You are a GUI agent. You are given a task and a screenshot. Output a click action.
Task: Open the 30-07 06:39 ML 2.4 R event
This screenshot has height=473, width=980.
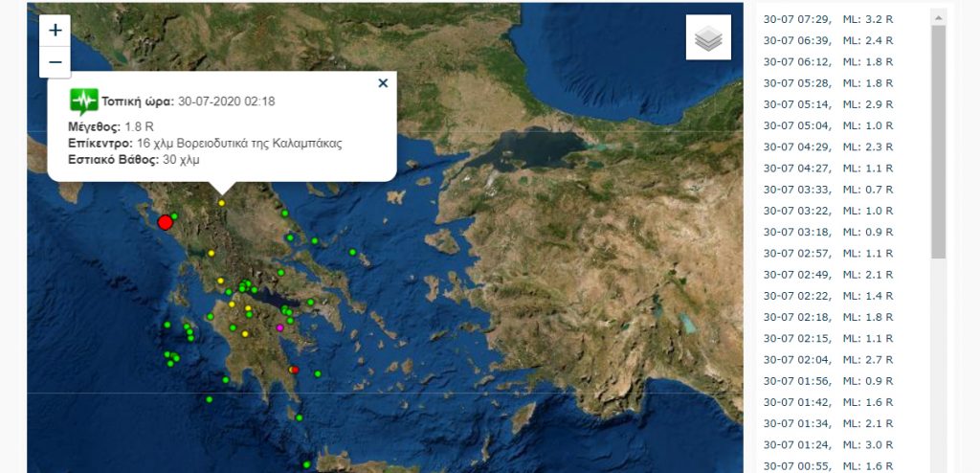828,40
